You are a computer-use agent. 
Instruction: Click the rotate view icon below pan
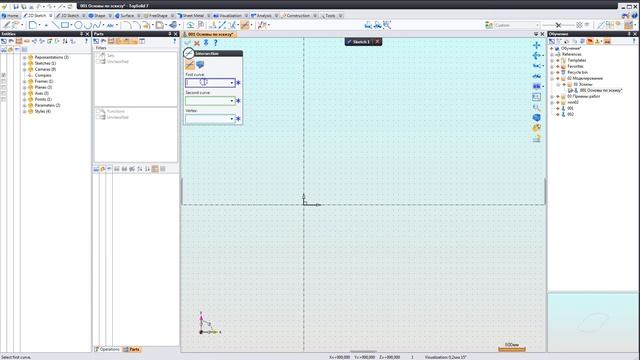536,55
